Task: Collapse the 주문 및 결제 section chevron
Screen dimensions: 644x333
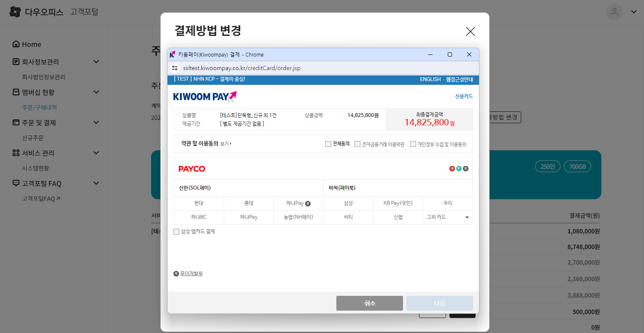Action: [96, 123]
